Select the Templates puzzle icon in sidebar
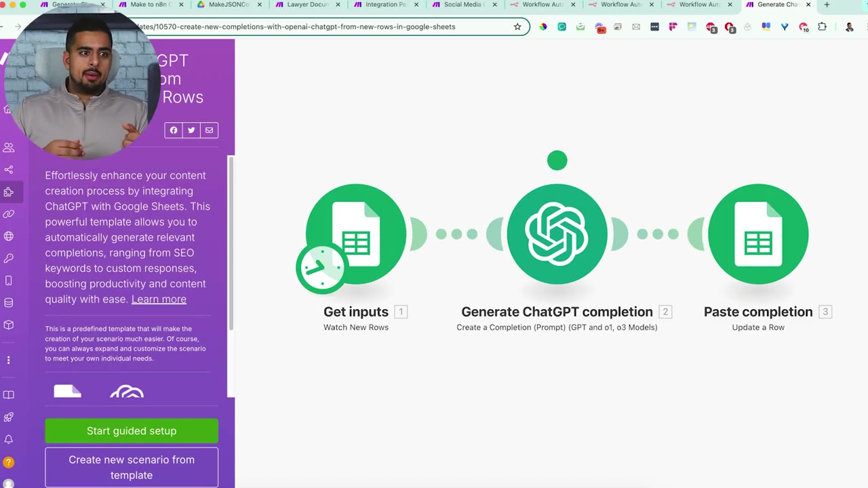 point(9,192)
